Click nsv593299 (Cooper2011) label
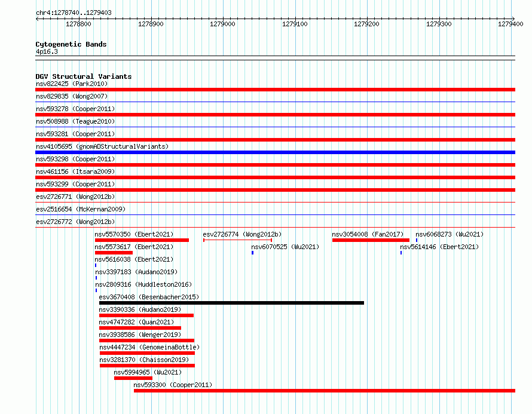This screenshot has height=414, width=532. (75, 184)
